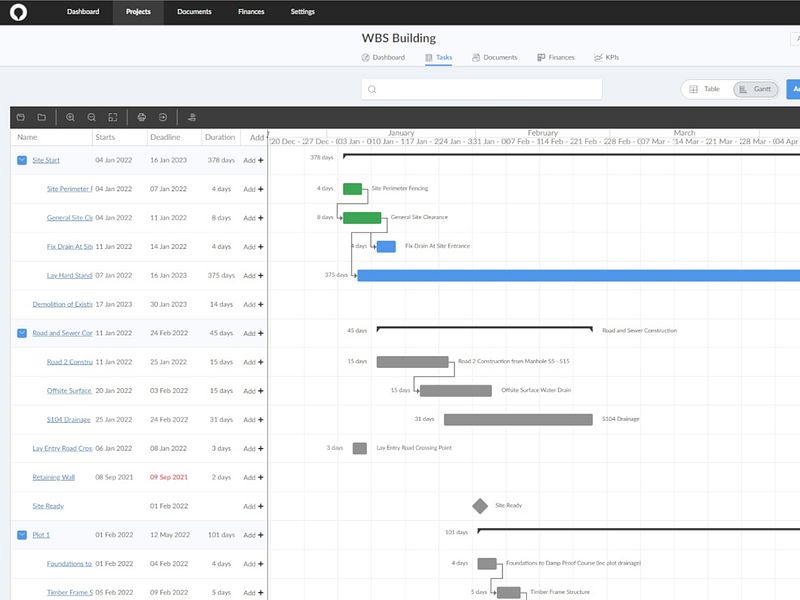The width and height of the screenshot is (800, 600).
Task: Zoom in on the Gantt chart
Action: click(70, 117)
